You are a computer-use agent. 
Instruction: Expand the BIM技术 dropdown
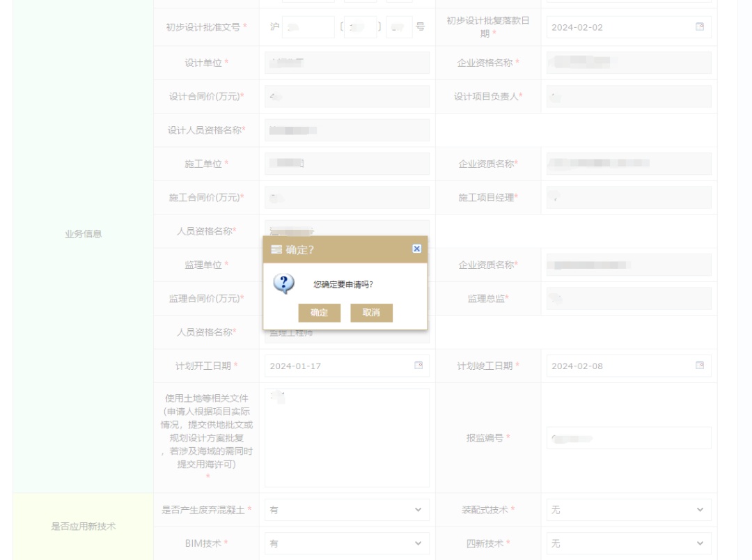coord(347,543)
